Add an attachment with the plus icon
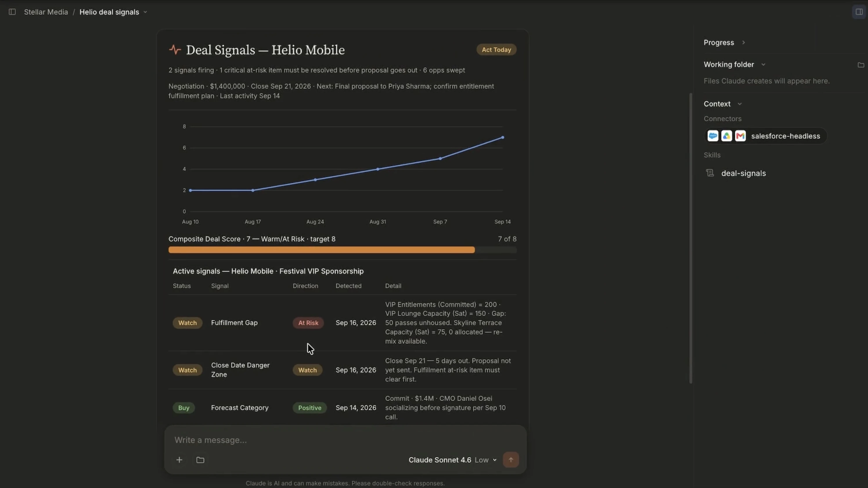868x488 pixels. pos(179,460)
